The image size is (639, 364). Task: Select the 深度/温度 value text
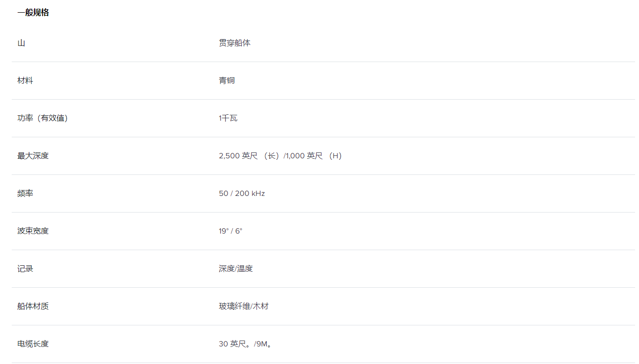point(235,269)
